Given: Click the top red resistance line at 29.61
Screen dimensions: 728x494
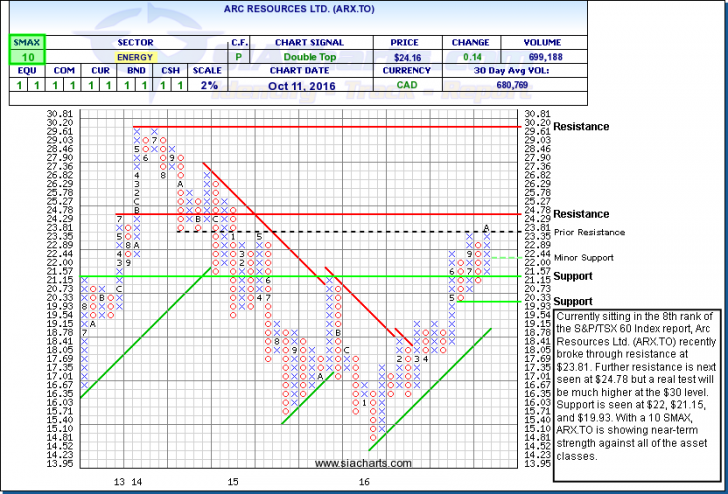Looking at the screenshot, I should point(320,127).
